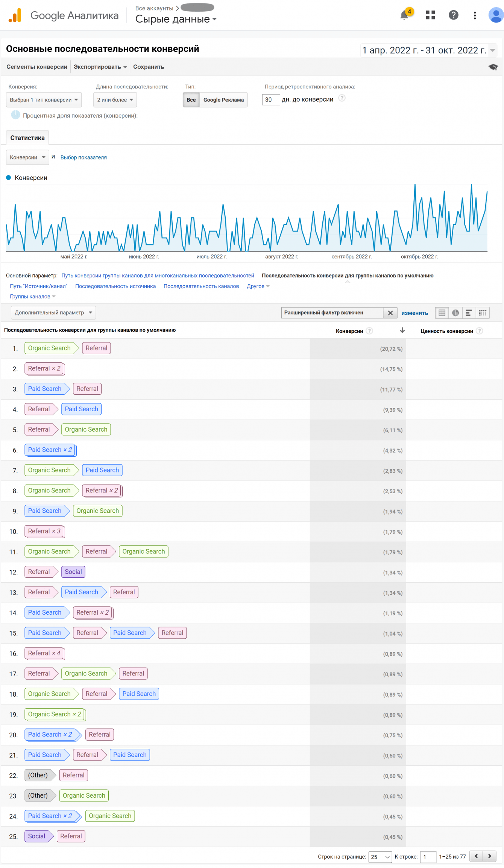This screenshot has height=868, width=504.
Task: Open the "Выбран 1 тип конверсии" dropdown
Action: click(44, 100)
